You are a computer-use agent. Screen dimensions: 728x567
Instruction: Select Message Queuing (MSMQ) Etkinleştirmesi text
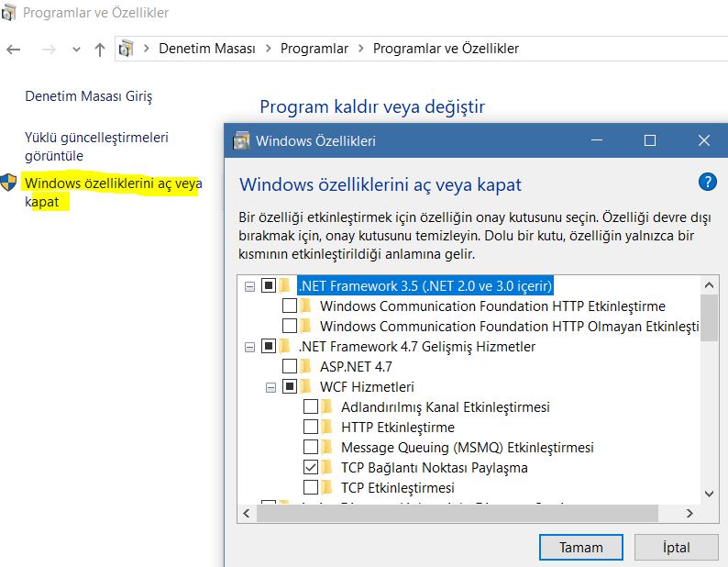467,448
